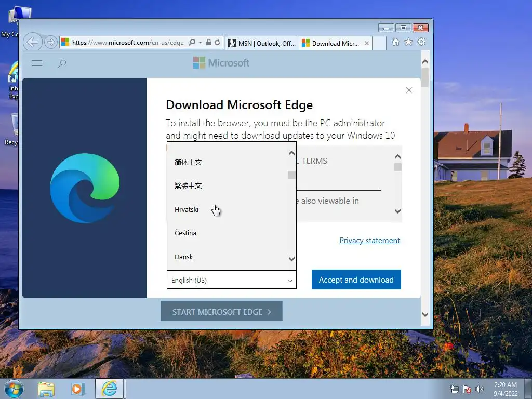Open the Home icon in Internet Explorer

point(395,42)
